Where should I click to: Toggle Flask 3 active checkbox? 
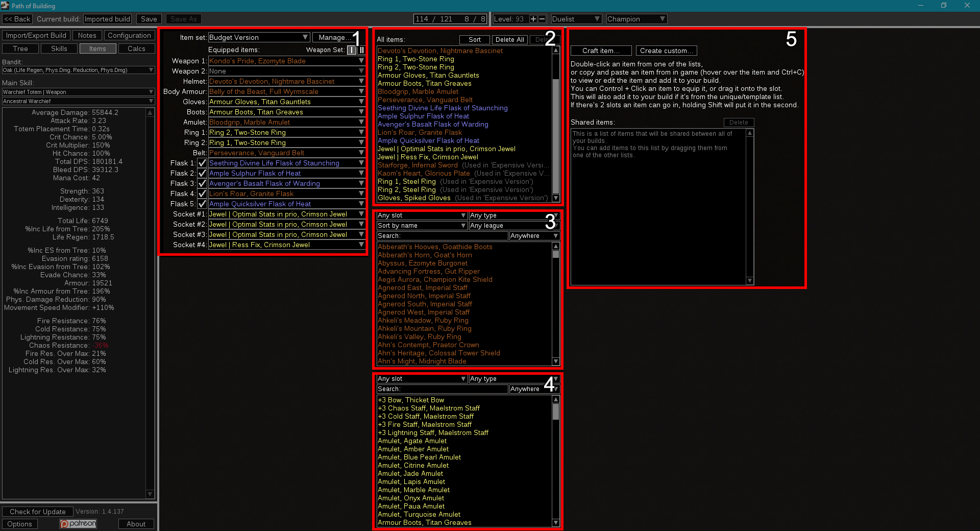pyautogui.click(x=202, y=183)
